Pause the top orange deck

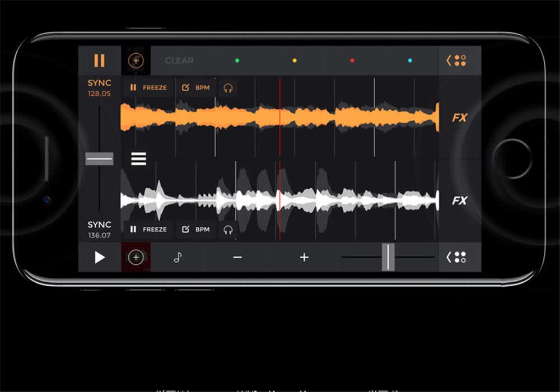point(99,60)
